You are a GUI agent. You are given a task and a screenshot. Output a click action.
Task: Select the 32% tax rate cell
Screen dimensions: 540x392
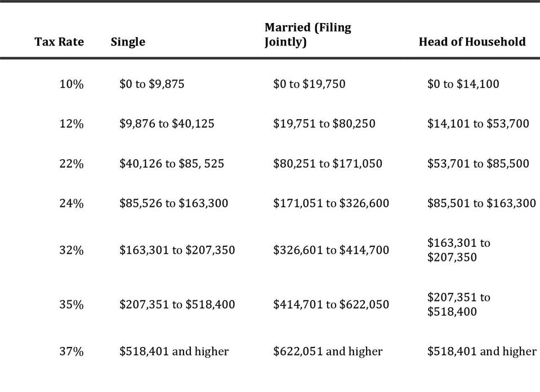pos(72,250)
